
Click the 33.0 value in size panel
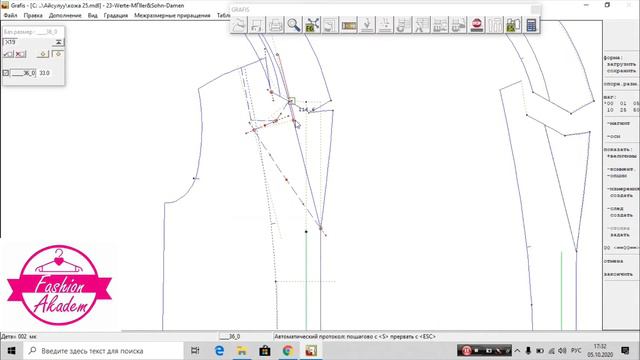[x=44, y=73]
